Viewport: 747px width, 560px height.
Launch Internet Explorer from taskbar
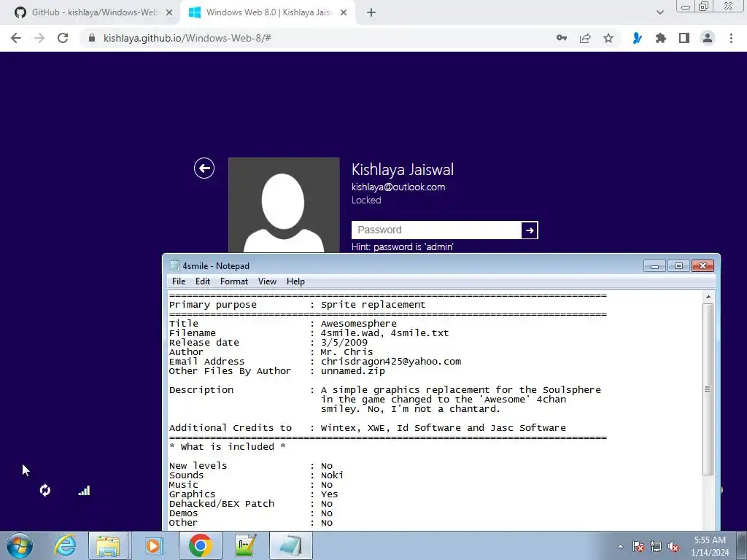click(x=65, y=545)
